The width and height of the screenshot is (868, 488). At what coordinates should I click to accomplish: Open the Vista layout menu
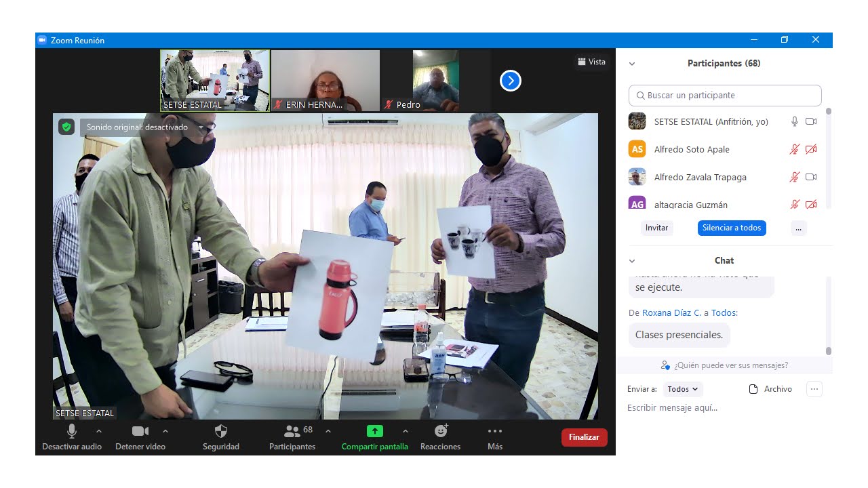tap(592, 62)
